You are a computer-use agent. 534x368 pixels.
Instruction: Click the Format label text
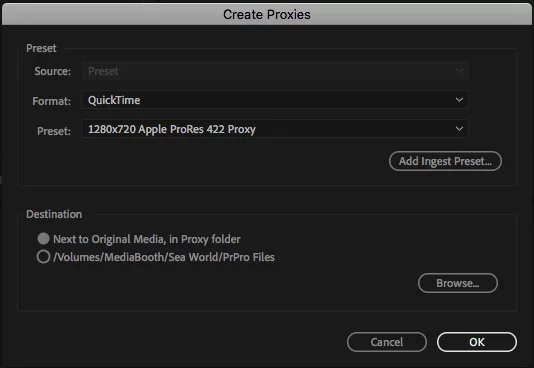point(51,101)
